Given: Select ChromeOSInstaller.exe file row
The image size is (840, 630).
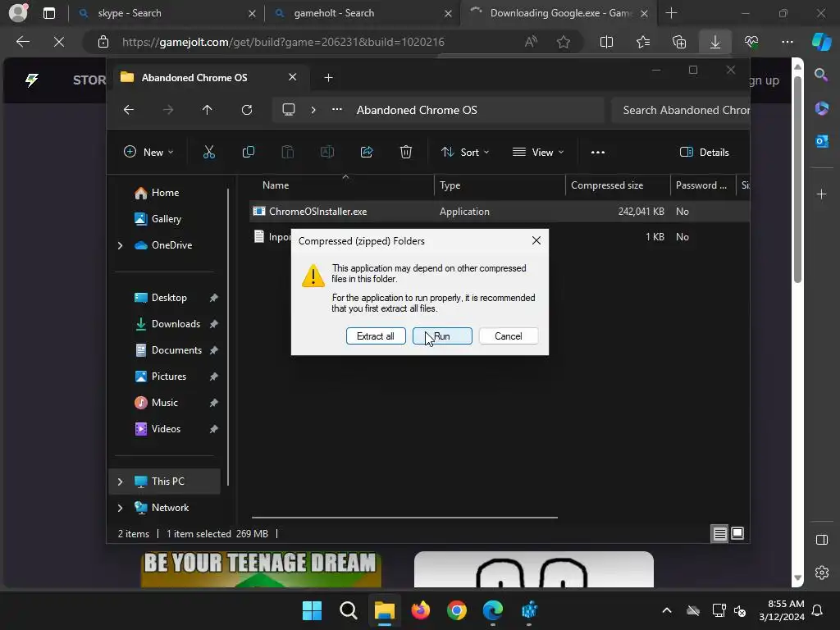Looking at the screenshot, I should (500, 211).
